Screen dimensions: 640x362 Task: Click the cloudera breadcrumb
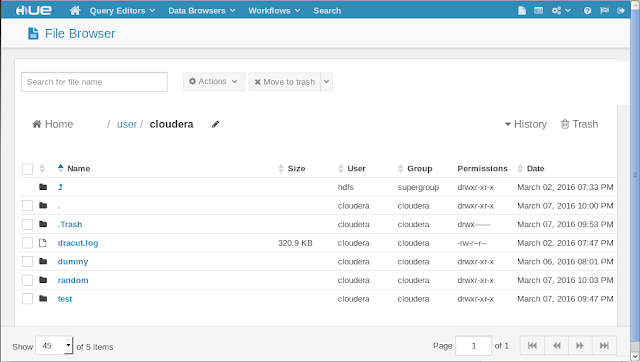tap(171, 124)
